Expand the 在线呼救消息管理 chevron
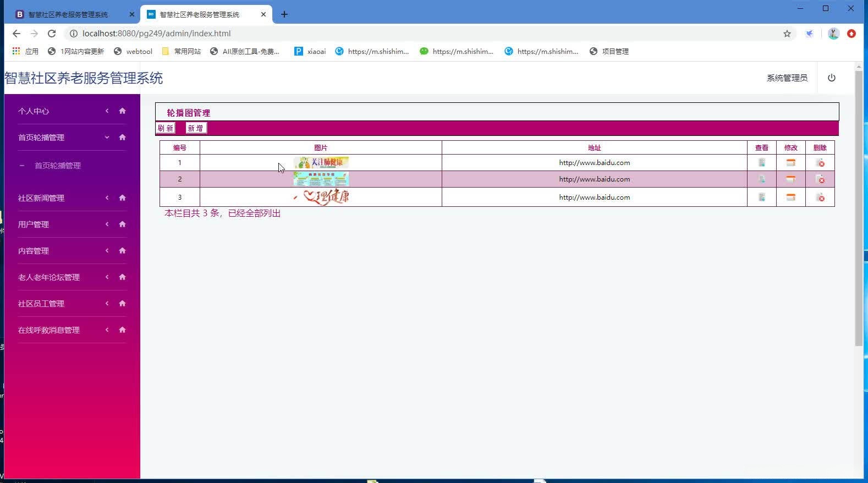 click(x=107, y=330)
